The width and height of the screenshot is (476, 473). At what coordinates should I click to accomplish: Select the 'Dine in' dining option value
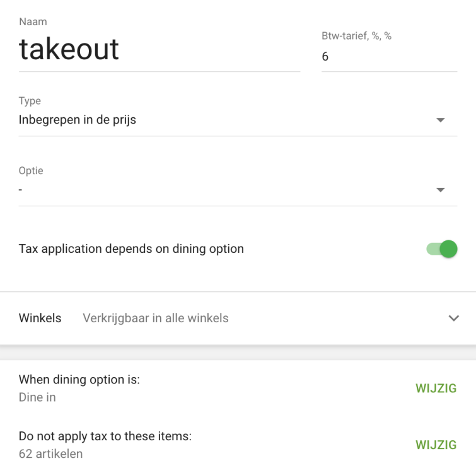click(x=37, y=397)
